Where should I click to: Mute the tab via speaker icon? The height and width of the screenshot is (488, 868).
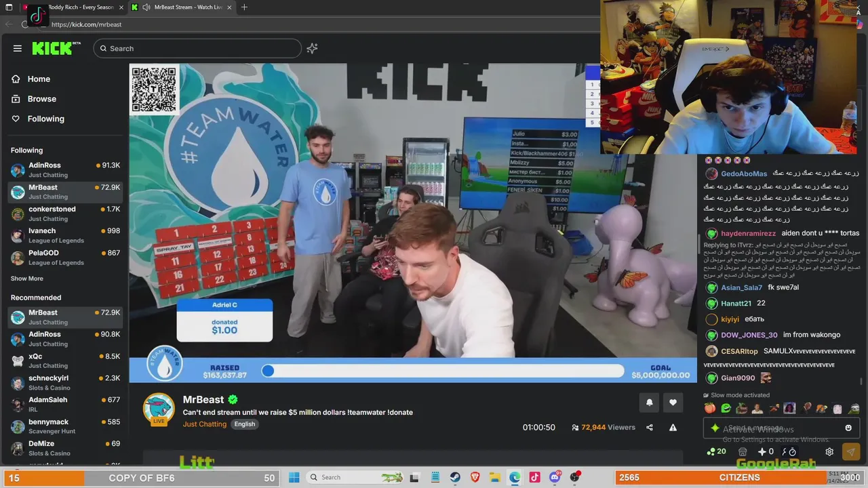tap(146, 7)
